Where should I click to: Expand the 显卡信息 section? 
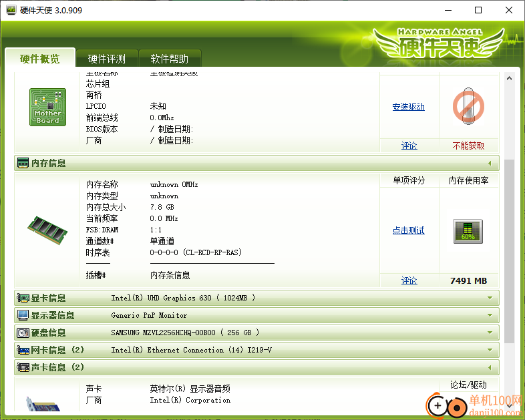click(490, 298)
